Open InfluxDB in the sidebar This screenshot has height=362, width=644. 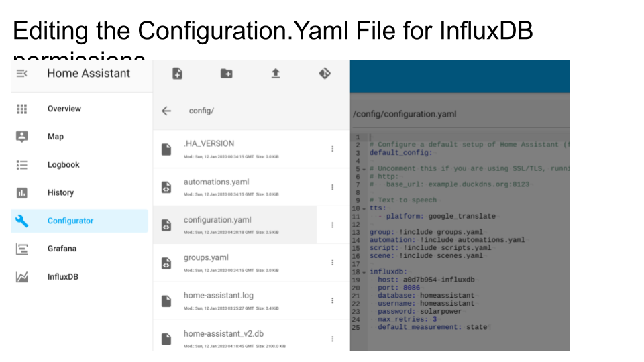point(62,277)
